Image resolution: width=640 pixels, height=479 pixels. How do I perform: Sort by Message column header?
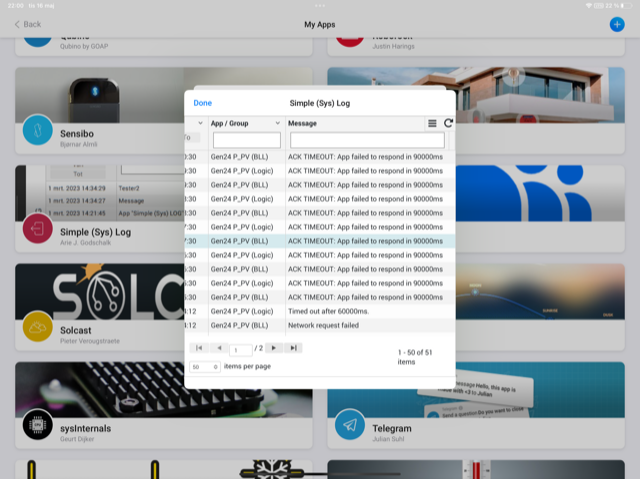click(x=302, y=123)
